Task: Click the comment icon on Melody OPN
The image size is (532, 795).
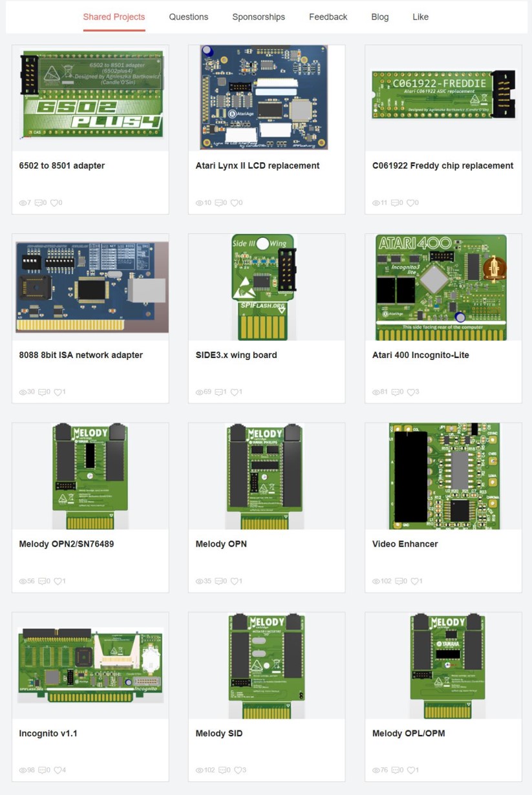Action: (218, 581)
